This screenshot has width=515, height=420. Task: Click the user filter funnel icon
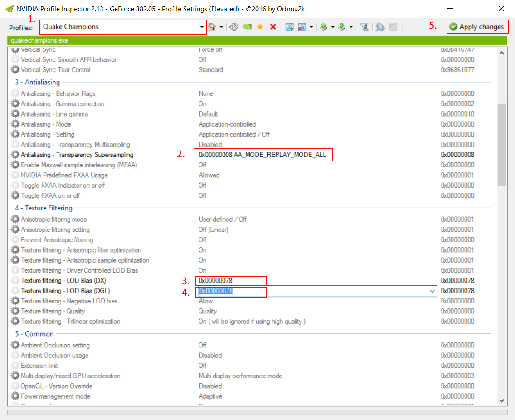point(364,27)
